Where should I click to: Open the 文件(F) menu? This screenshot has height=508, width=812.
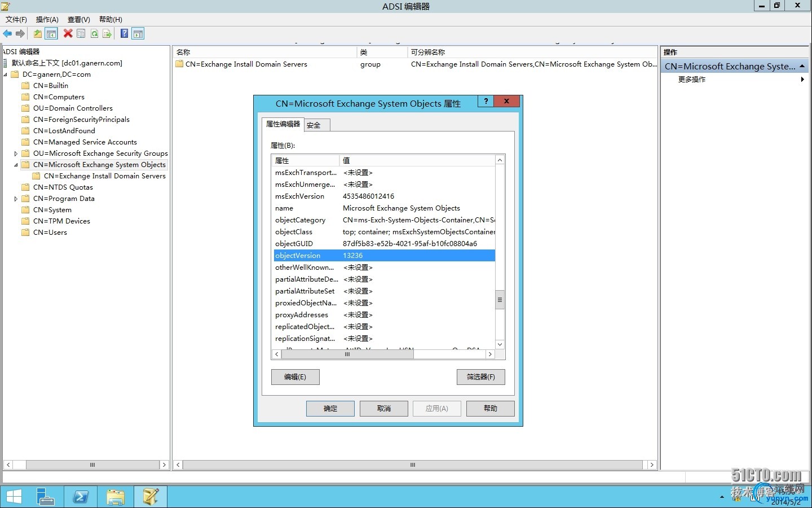point(16,20)
